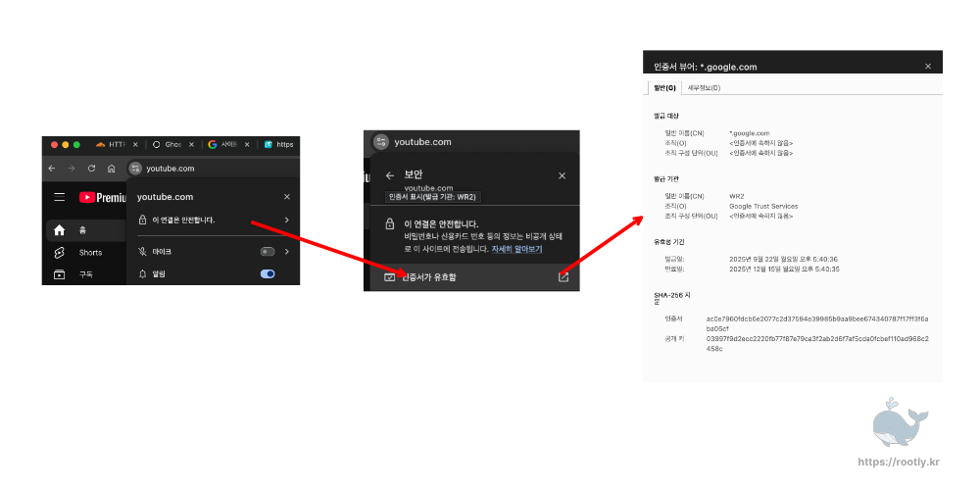Open the YouTube hamburger menu

tap(60, 198)
